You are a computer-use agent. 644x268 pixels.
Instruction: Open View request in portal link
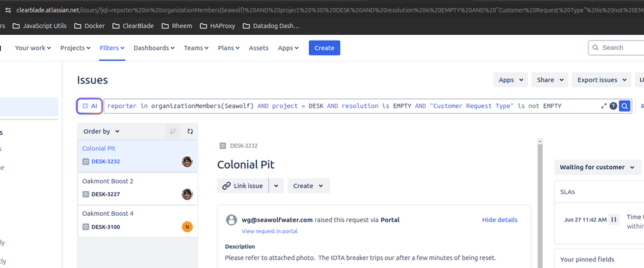pos(269,231)
